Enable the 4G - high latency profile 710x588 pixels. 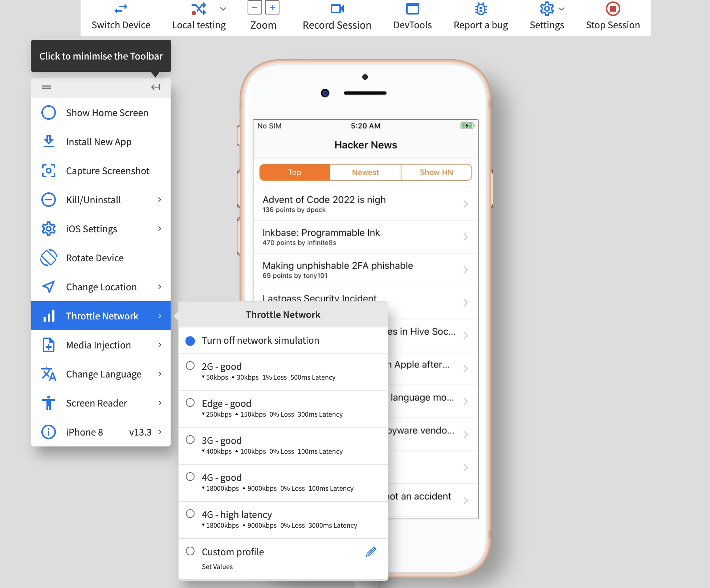pyautogui.click(x=190, y=514)
